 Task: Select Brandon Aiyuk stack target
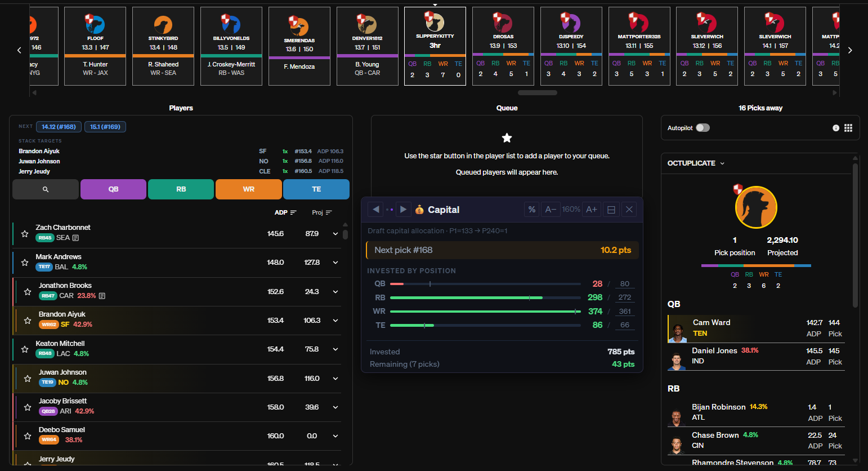point(181,151)
